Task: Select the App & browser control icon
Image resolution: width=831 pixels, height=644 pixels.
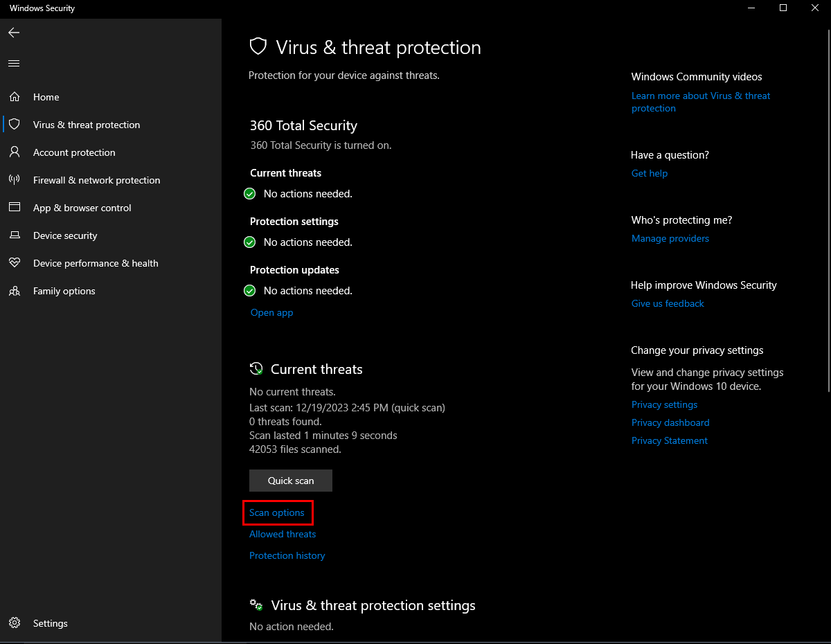Action: coord(15,208)
